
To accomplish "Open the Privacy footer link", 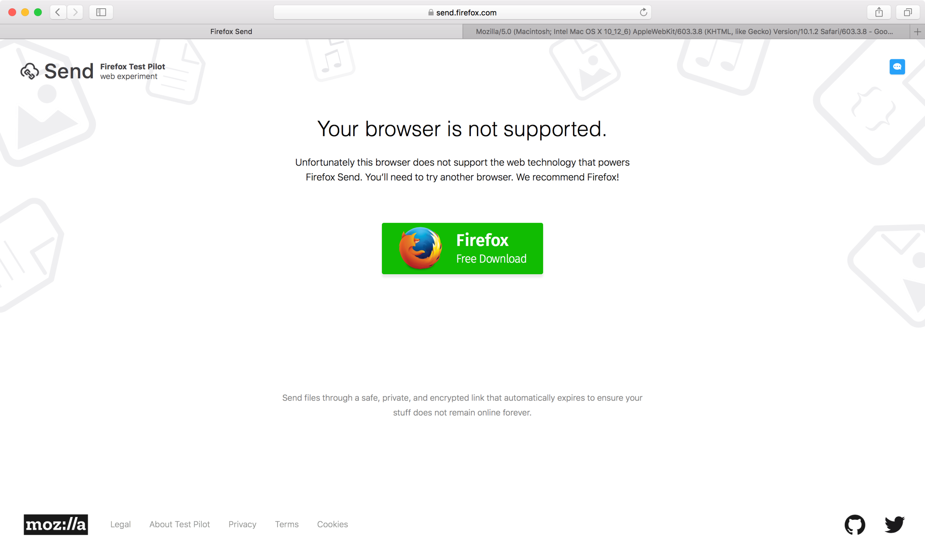I will coord(242,524).
